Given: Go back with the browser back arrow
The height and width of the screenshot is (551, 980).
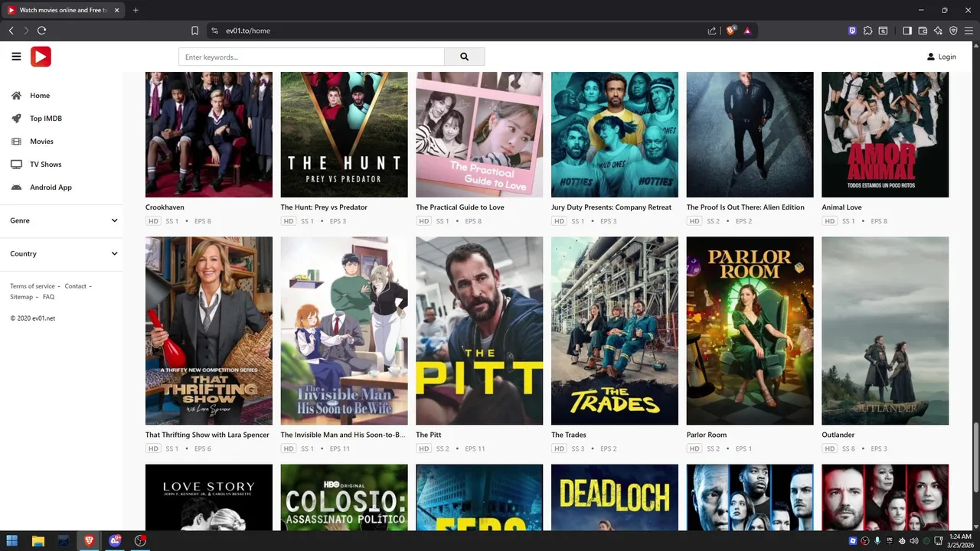Looking at the screenshot, I should tap(11, 31).
